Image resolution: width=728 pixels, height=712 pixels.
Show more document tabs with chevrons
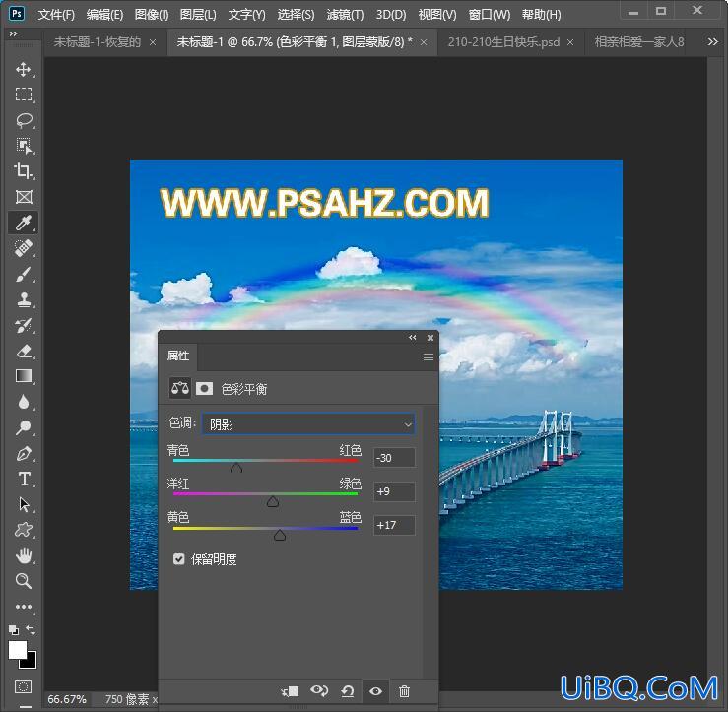click(x=712, y=42)
